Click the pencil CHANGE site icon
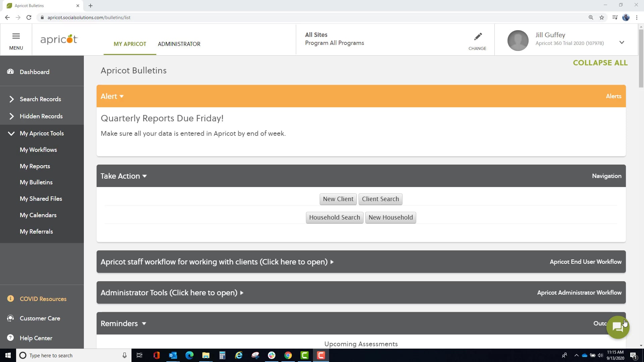644x362 pixels. 478,37
